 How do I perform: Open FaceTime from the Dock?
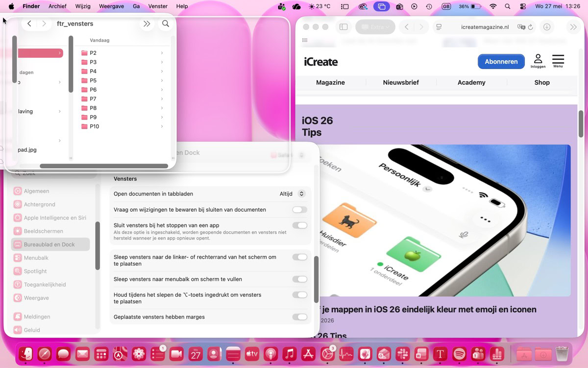[176, 354]
